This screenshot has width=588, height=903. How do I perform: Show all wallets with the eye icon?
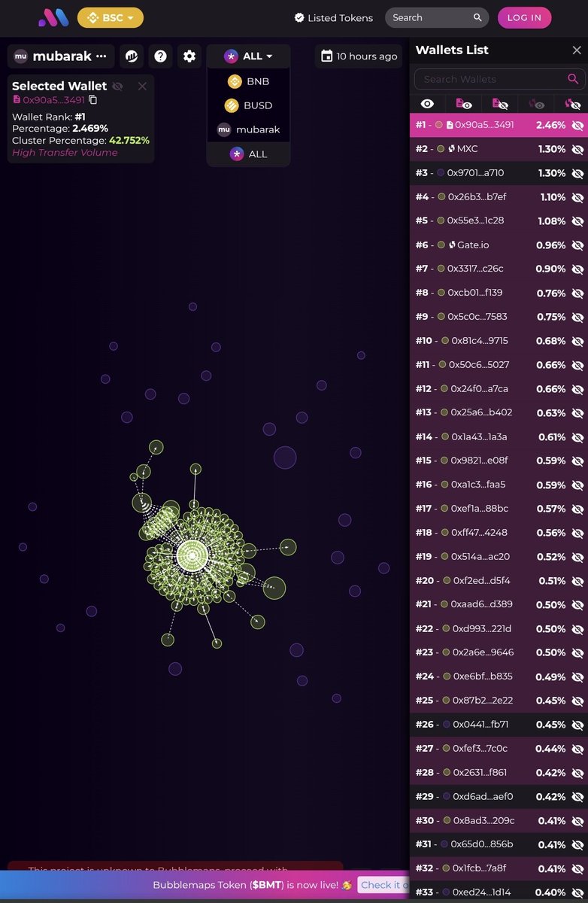[x=427, y=104]
